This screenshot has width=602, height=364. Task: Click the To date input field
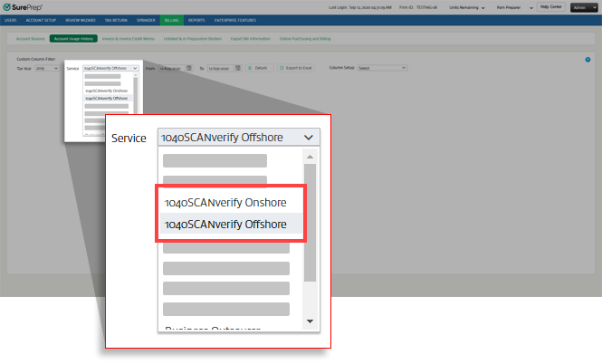220,68
